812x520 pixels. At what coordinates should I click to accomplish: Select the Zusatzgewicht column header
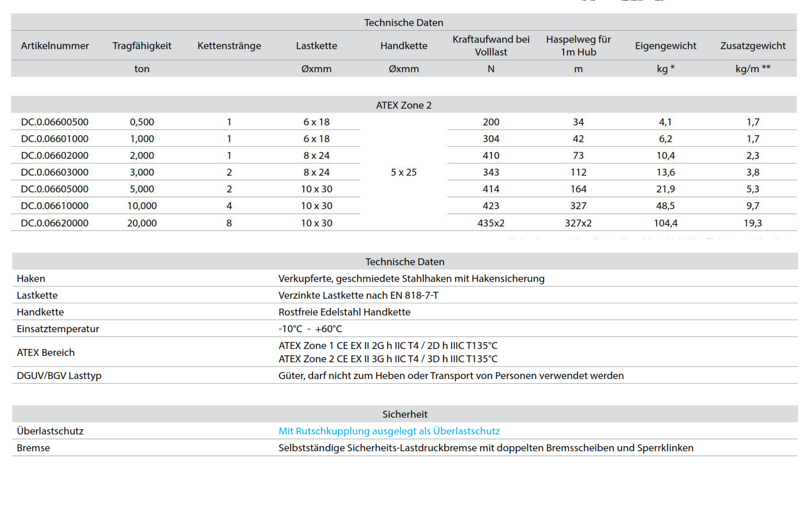point(753,46)
